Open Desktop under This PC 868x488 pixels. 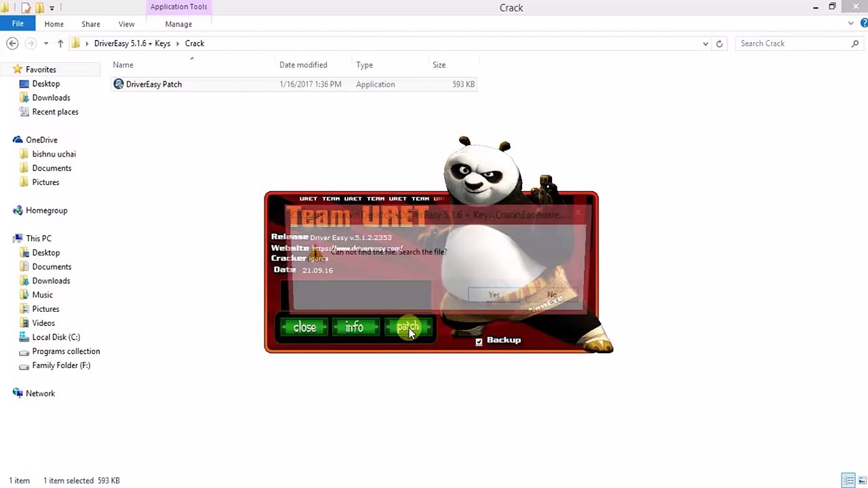tap(45, 253)
